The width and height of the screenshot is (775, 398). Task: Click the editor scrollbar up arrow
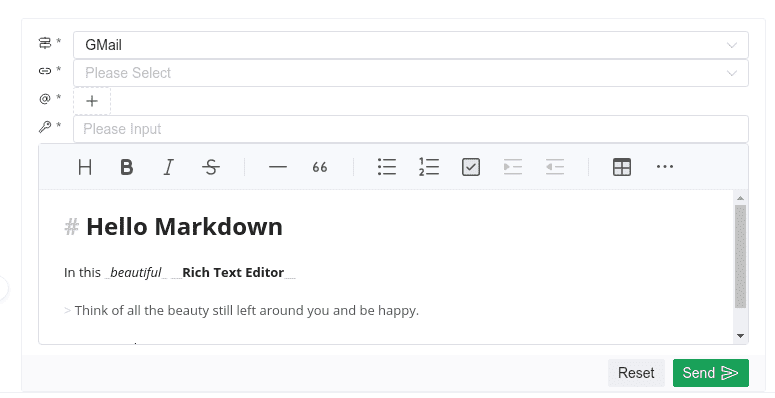[740, 198]
